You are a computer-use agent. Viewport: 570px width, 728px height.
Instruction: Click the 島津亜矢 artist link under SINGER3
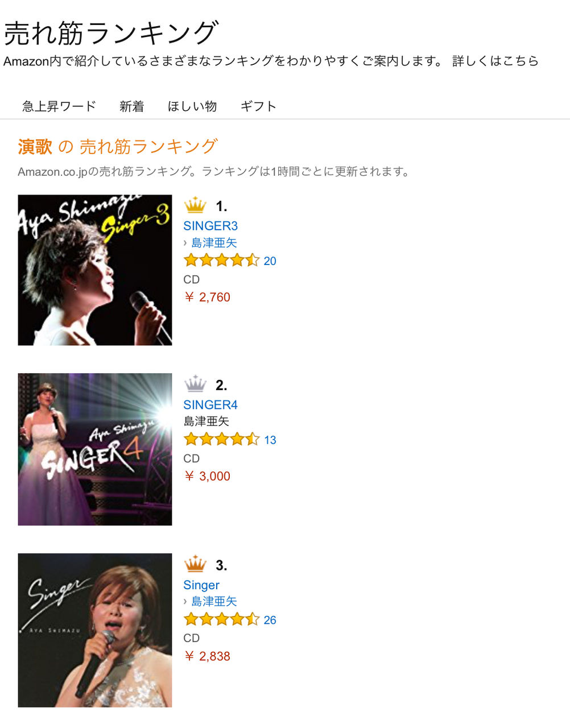[x=214, y=243]
